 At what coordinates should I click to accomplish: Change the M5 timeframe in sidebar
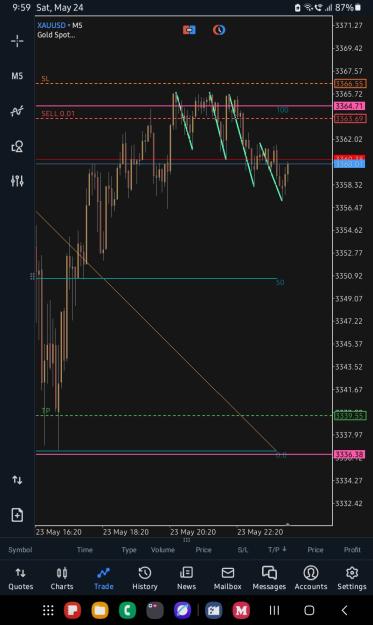17,76
